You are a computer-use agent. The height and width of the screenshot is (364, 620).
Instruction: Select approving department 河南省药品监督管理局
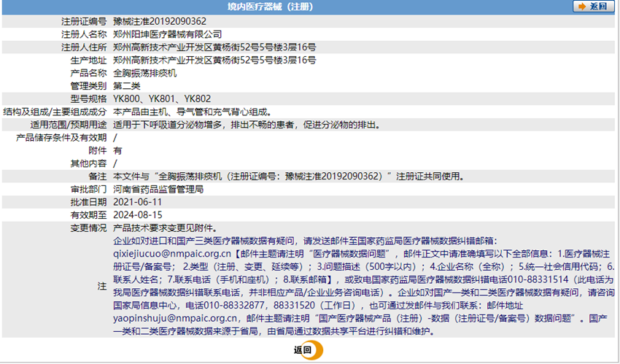[x=158, y=190]
